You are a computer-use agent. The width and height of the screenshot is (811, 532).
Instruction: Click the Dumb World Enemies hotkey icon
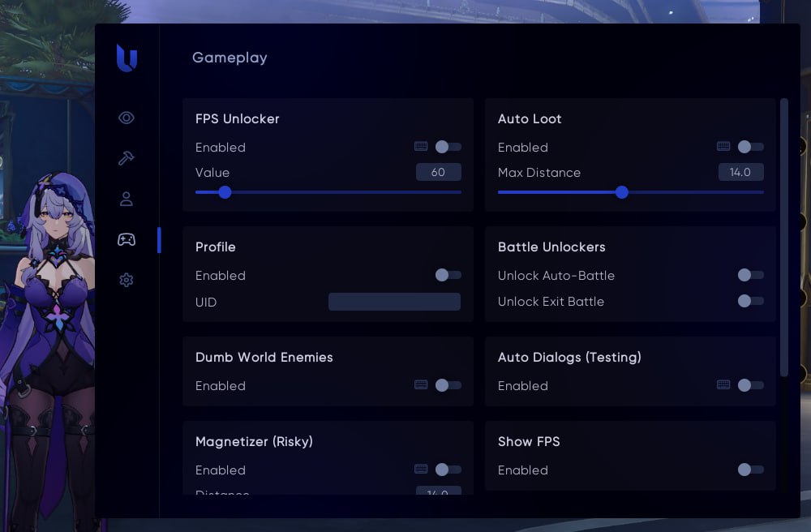(421, 385)
